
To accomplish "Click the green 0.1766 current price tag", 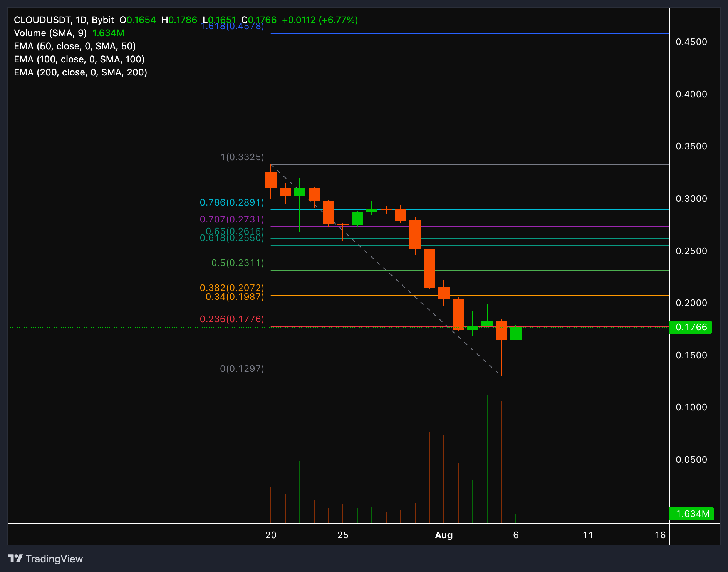I will [x=691, y=327].
